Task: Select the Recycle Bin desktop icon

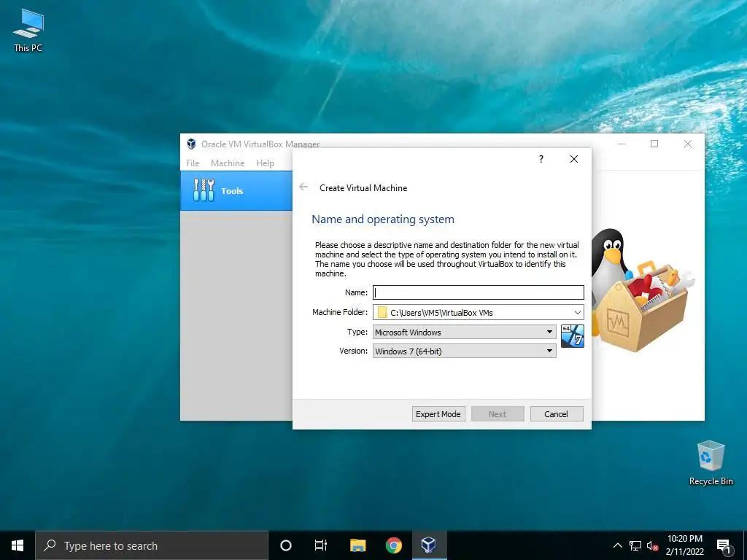Action: pos(711,463)
